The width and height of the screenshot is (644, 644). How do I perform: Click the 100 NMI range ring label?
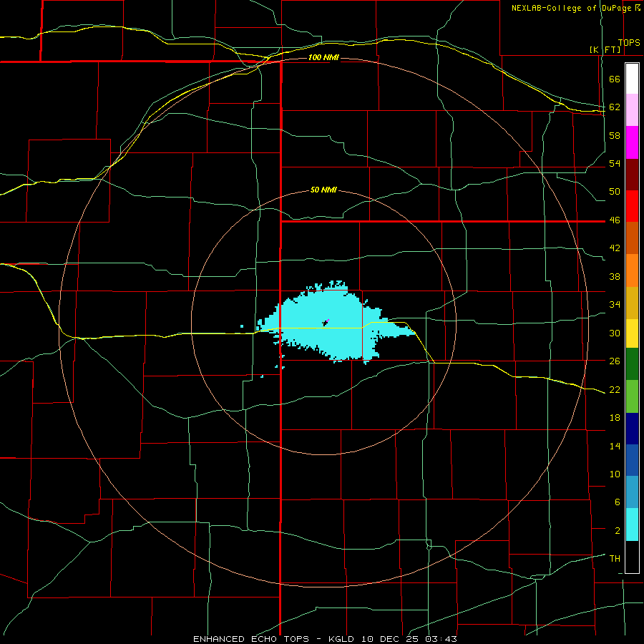pyautogui.click(x=323, y=57)
